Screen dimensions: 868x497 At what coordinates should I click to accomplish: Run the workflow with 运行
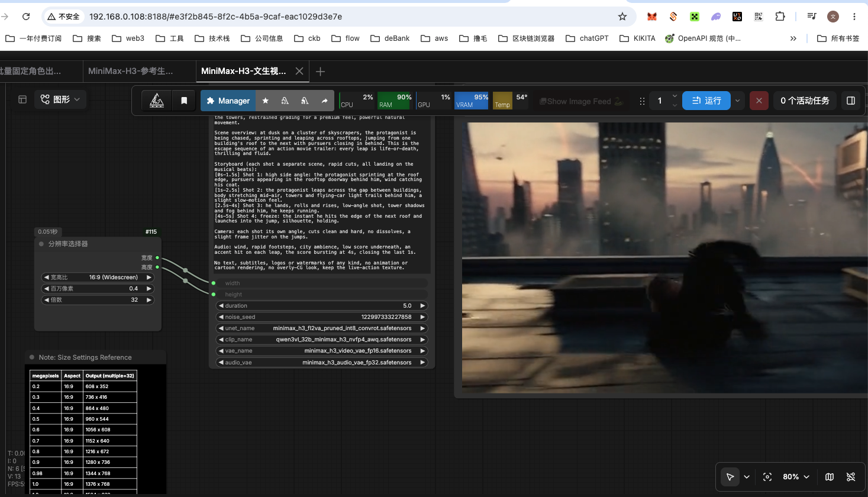click(706, 101)
